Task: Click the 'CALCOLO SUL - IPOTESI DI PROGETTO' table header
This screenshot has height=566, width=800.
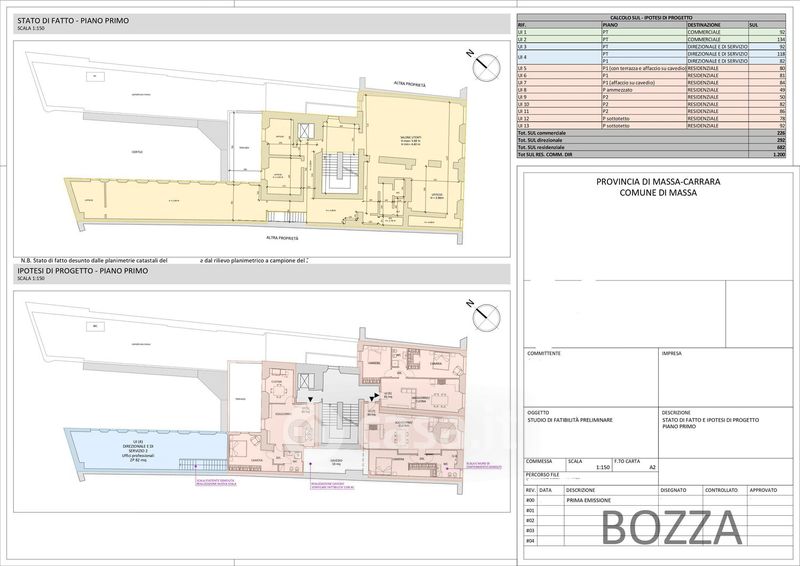Action: point(650,18)
